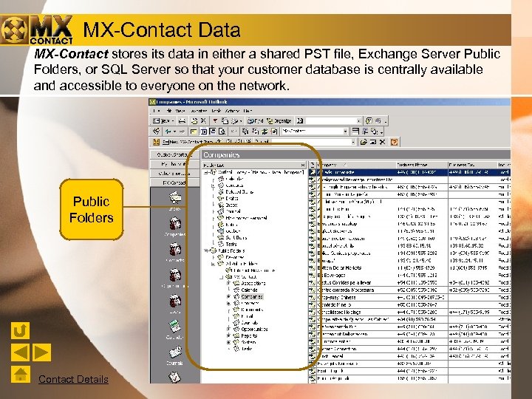Click Companies shortcut icon in Outlook bar

(175, 223)
